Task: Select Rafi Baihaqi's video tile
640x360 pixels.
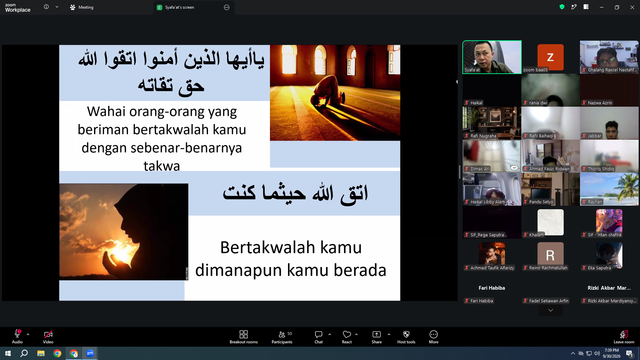Action: pos(550,123)
